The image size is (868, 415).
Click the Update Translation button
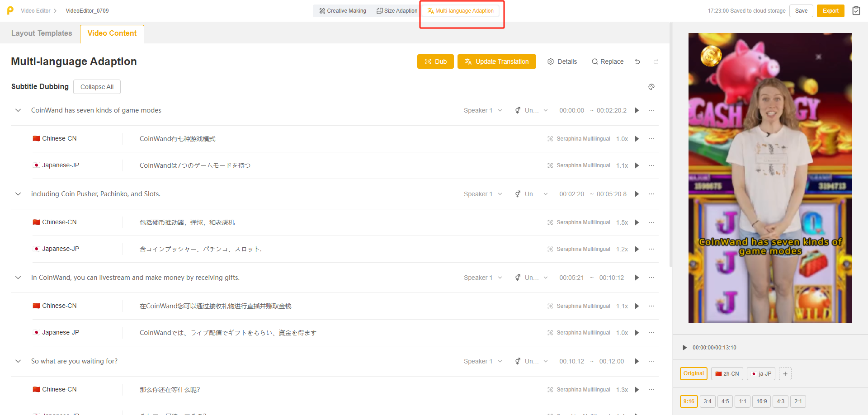tap(496, 61)
